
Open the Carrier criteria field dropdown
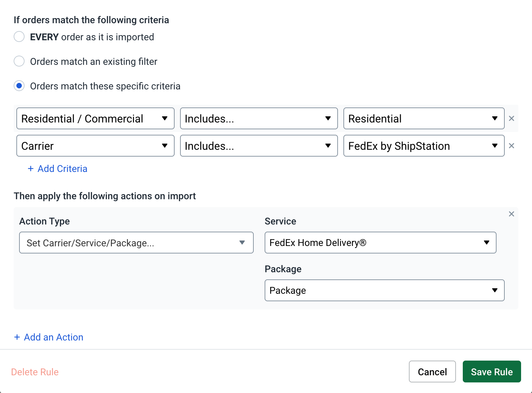pos(95,146)
